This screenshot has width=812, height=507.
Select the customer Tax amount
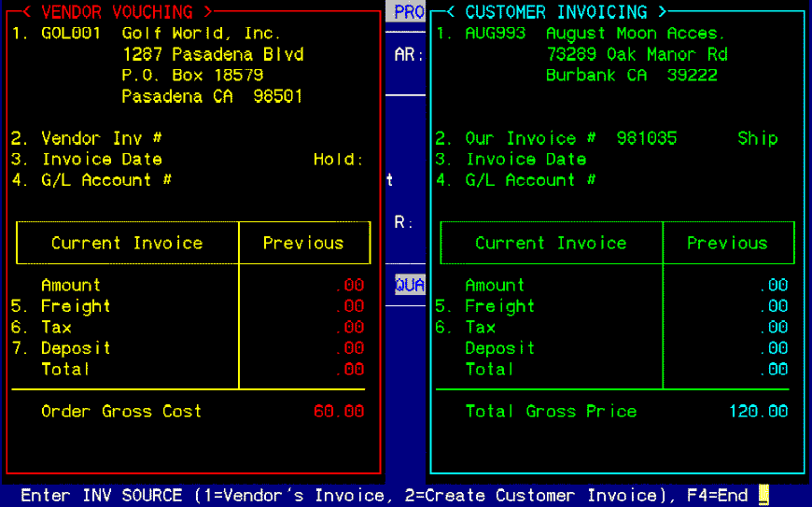point(773,328)
